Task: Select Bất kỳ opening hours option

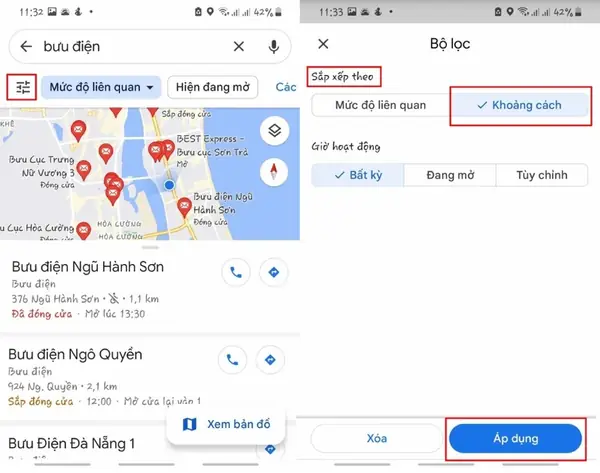Action: [358, 175]
